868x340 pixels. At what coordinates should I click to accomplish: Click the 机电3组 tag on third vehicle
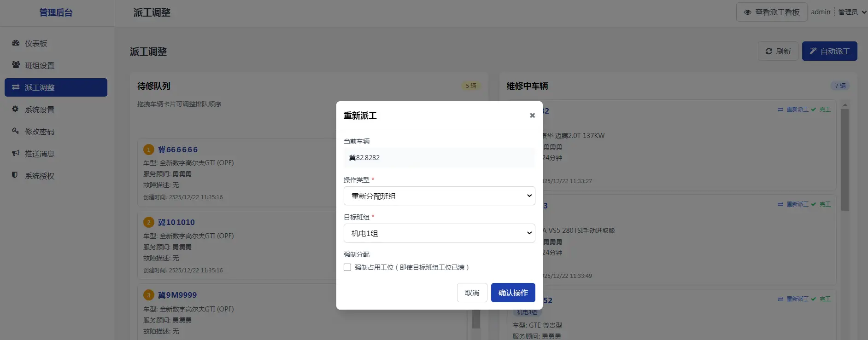click(527, 312)
